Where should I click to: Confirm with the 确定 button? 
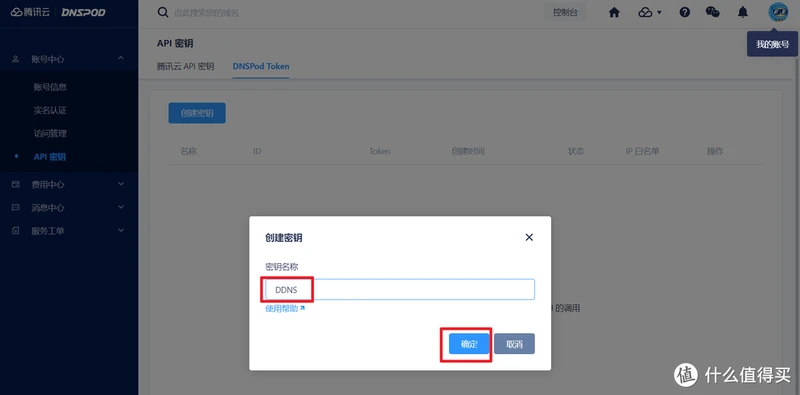coord(469,344)
